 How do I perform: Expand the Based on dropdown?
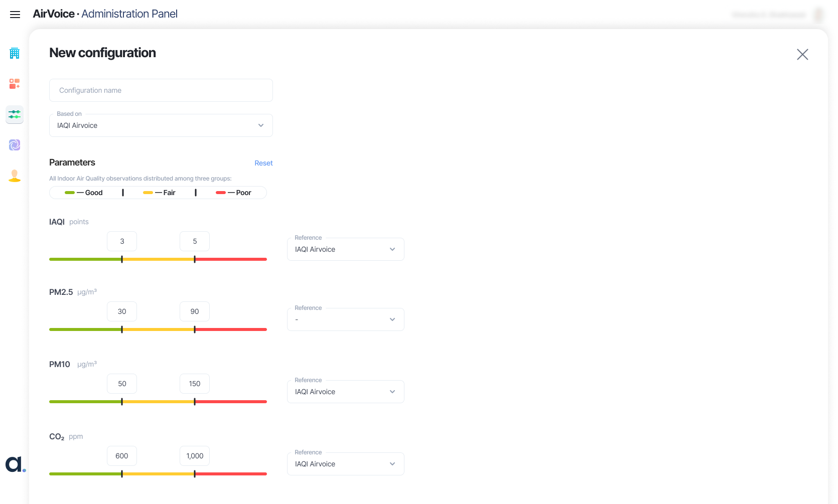[x=161, y=125]
